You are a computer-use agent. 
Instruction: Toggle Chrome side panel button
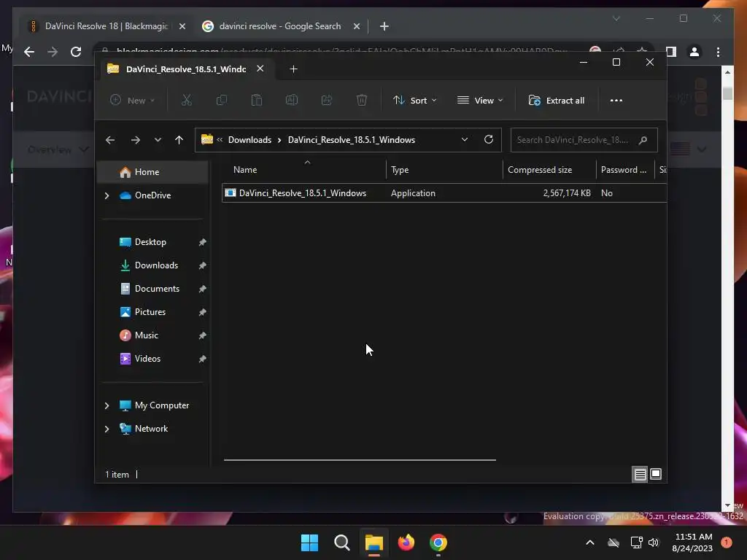[671, 52]
